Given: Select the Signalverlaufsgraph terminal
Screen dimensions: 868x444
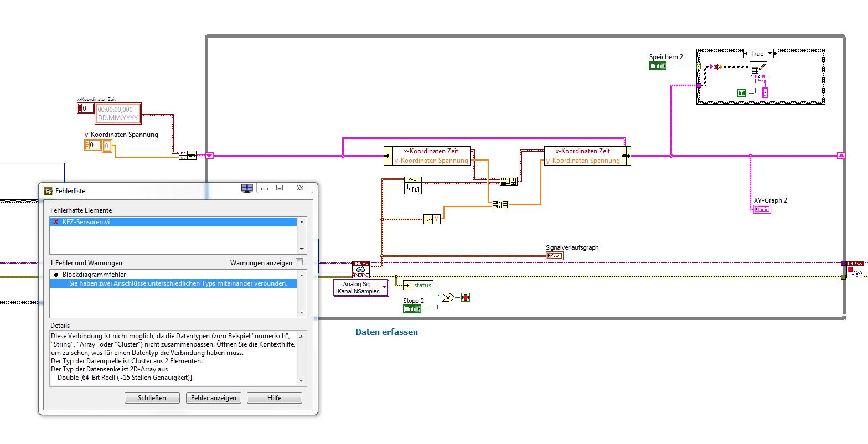Looking at the screenshot, I should [554, 256].
